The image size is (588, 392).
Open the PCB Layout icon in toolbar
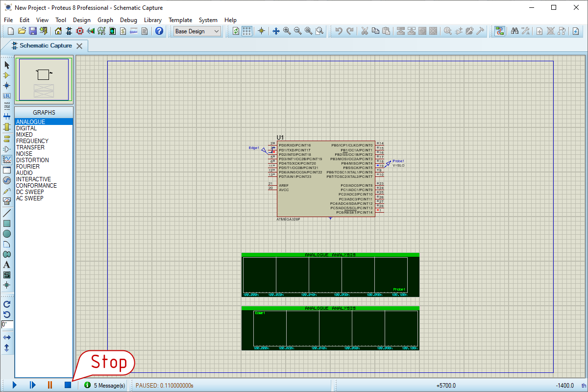pyautogui.click(x=80, y=31)
